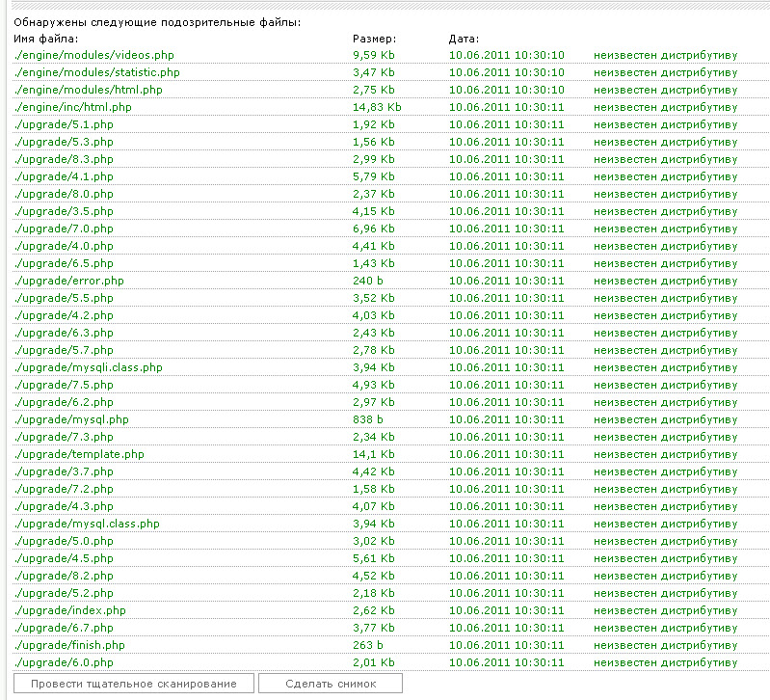Select file name ./engine/modules/html.php
Screen dimensions: 770x700
(x=88, y=90)
